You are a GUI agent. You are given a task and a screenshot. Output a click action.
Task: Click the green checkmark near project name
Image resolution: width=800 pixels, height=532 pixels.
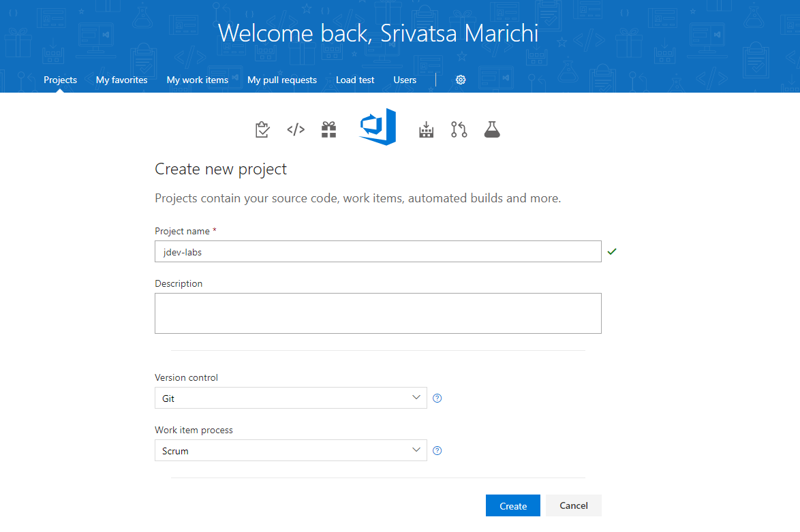click(x=612, y=251)
